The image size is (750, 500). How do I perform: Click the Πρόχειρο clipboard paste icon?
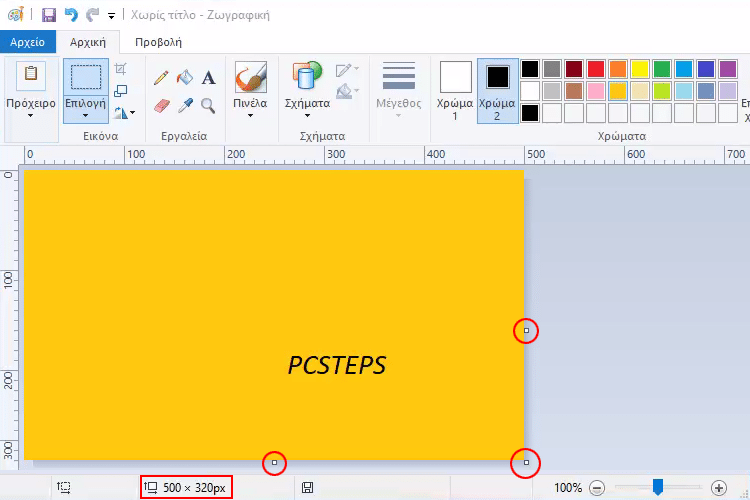click(x=31, y=75)
